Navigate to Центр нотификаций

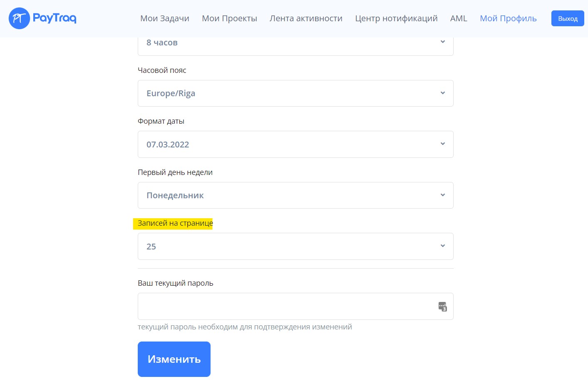[396, 18]
